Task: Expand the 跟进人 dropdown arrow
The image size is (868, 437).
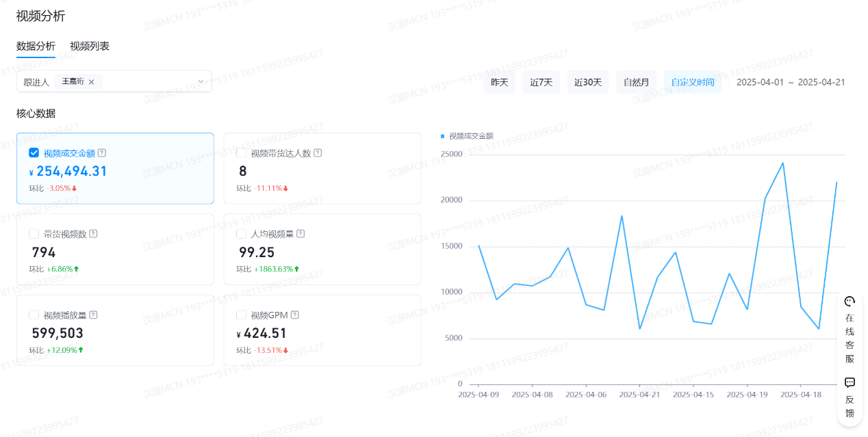Action: tap(201, 81)
